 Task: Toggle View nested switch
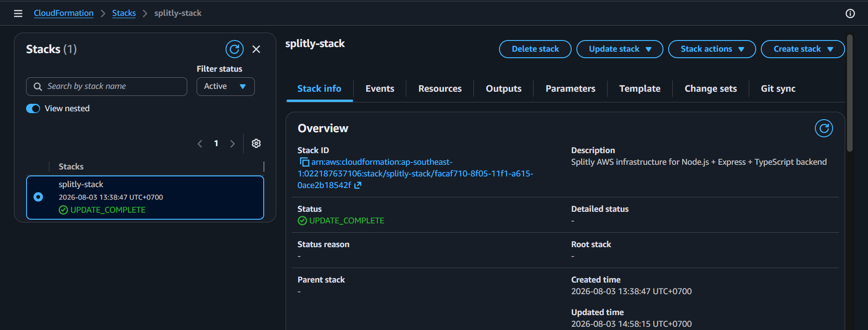pyautogui.click(x=33, y=108)
